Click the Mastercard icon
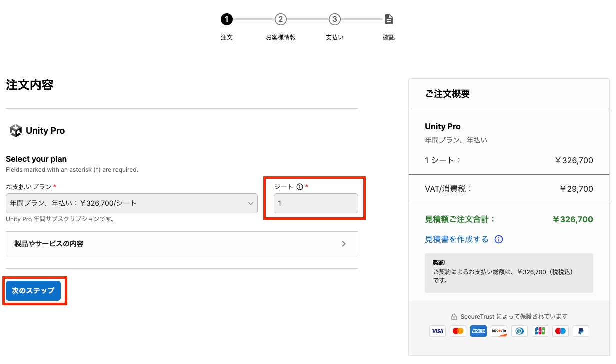This screenshot has width=616, height=364. (458, 331)
